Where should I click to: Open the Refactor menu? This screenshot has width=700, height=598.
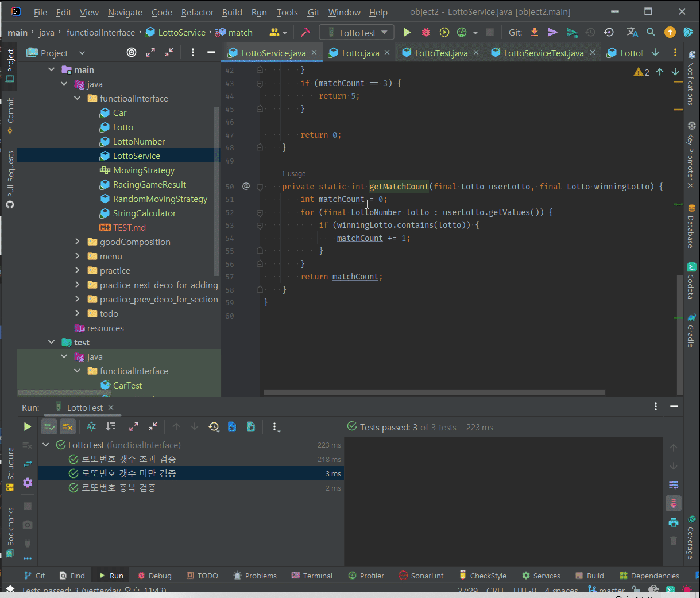[197, 12]
